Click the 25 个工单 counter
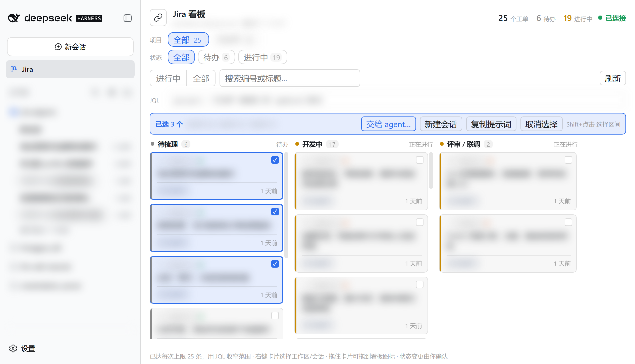 pyautogui.click(x=513, y=18)
